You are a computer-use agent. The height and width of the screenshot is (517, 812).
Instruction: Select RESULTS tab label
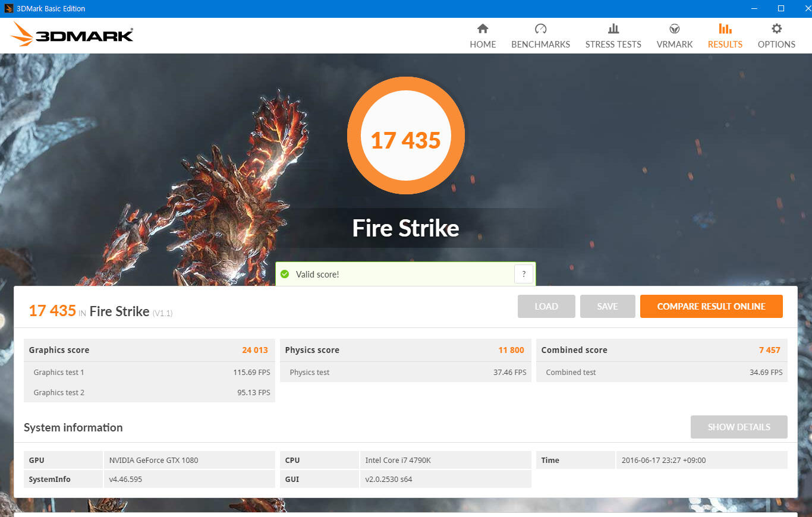tap(725, 45)
